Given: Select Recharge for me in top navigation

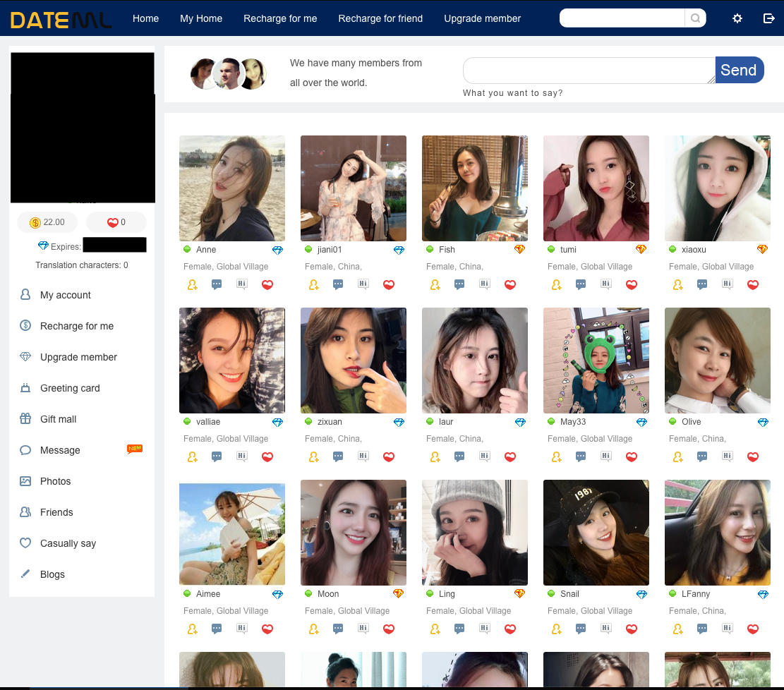Looking at the screenshot, I should (x=280, y=18).
